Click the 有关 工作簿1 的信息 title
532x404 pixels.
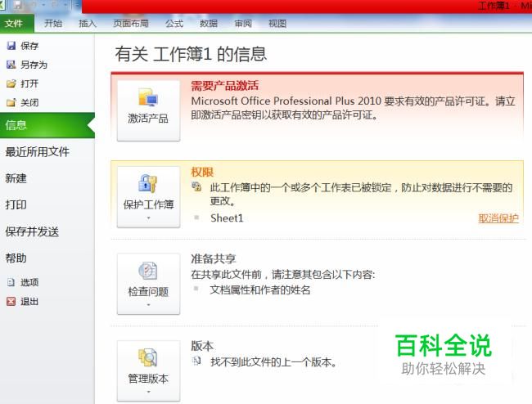point(191,54)
